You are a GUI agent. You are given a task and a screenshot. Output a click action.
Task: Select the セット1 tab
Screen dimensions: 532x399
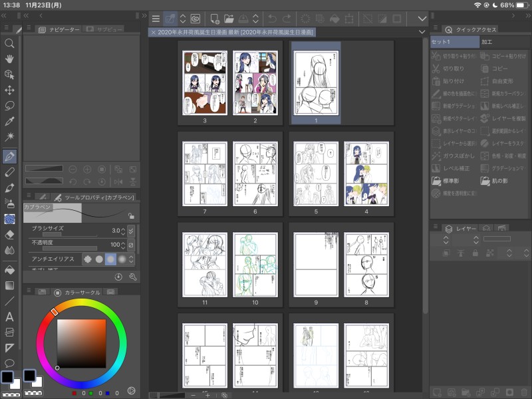point(455,42)
